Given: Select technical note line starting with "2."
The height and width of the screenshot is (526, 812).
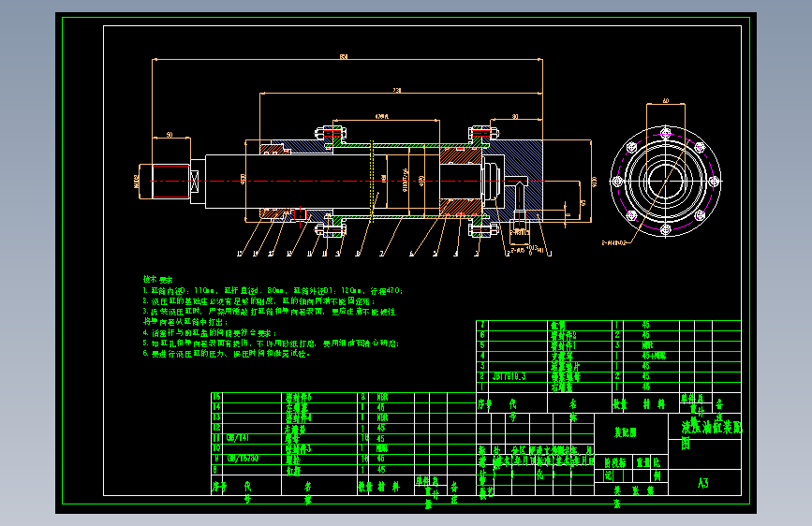Looking at the screenshot, I should tap(258, 301).
